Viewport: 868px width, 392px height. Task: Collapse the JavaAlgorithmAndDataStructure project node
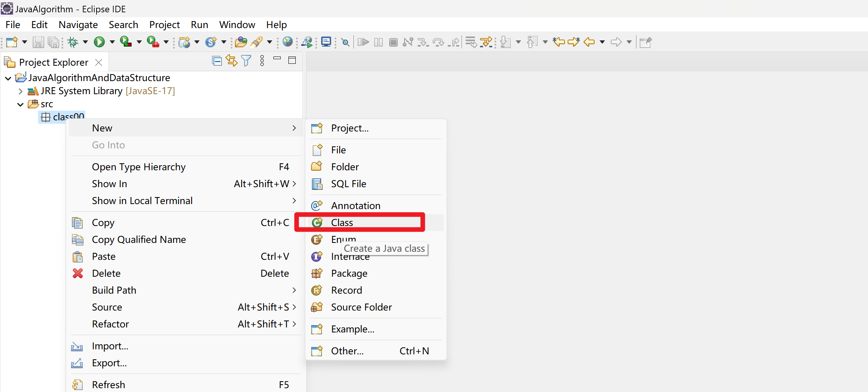(x=8, y=78)
